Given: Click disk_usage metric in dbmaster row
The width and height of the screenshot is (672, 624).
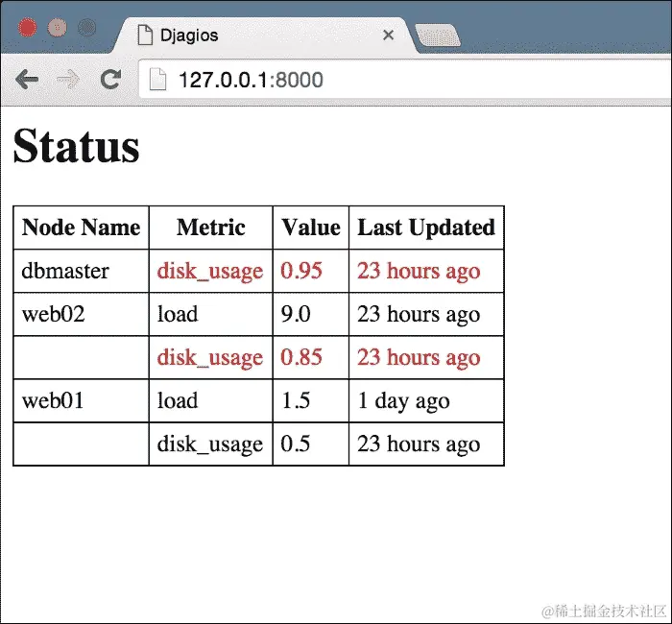Looking at the screenshot, I should [210, 272].
